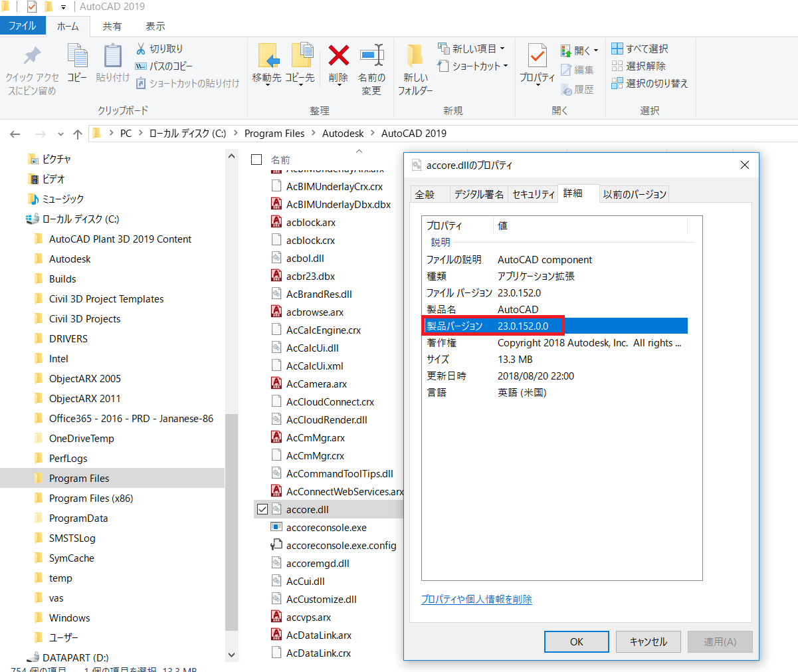
Task: Click Deselect (選択解除)
Action: (x=639, y=66)
